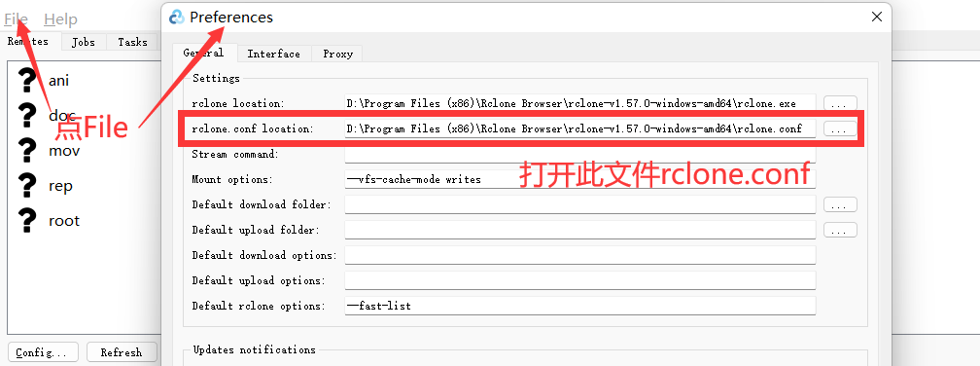Image resolution: width=980 pixels, height=366 pixels.
Task: Click the Stream command field
Action: pos(580,154)
